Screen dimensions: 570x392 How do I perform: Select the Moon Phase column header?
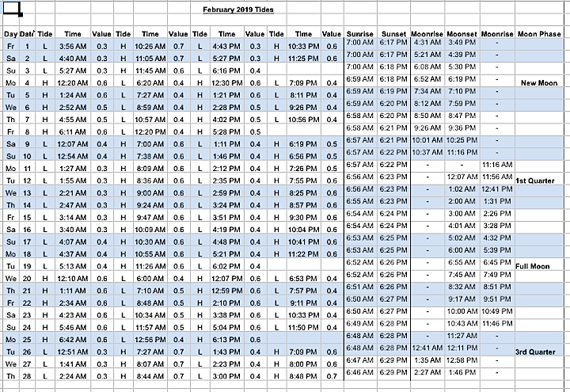point(538,34)
